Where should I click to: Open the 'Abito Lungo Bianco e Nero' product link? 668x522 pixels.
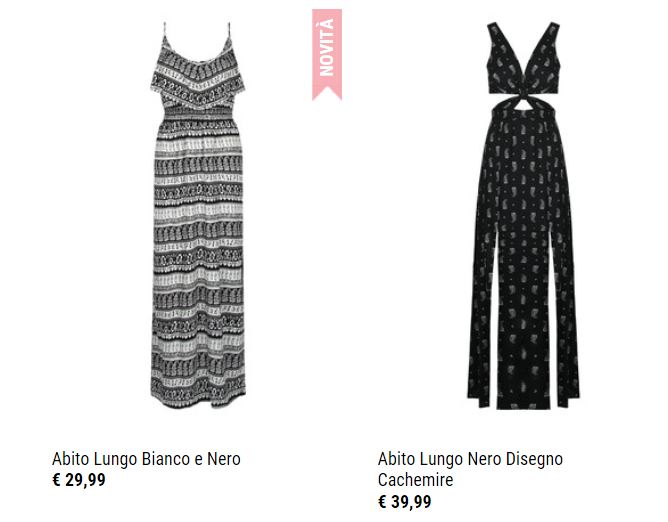[146, 459]
